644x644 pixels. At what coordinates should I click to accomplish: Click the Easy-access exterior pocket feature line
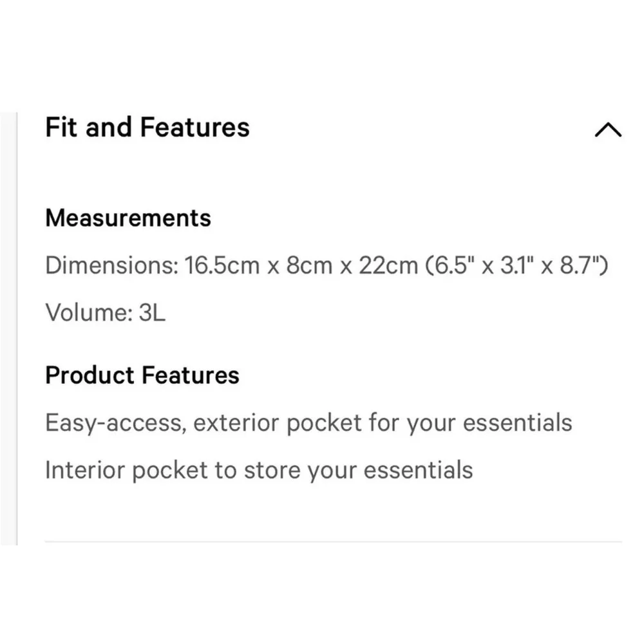(x=308, y=423)
